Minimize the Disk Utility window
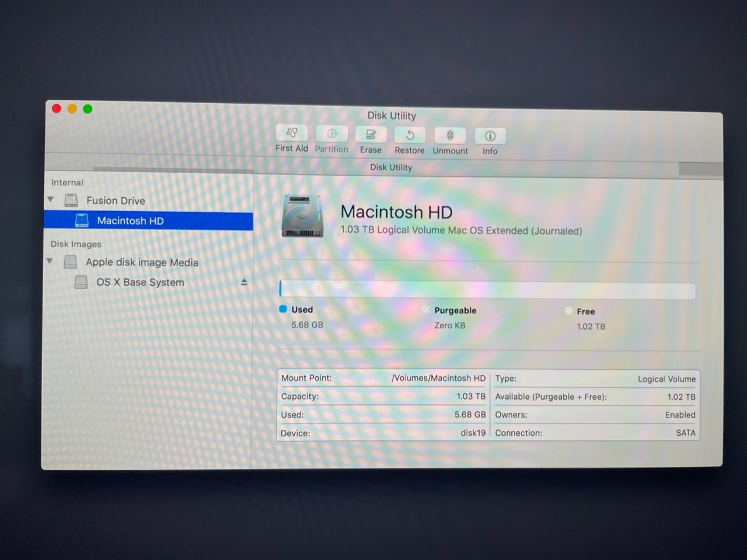Image resolution: width=747 pixels, height=560 pixels. 72,108
